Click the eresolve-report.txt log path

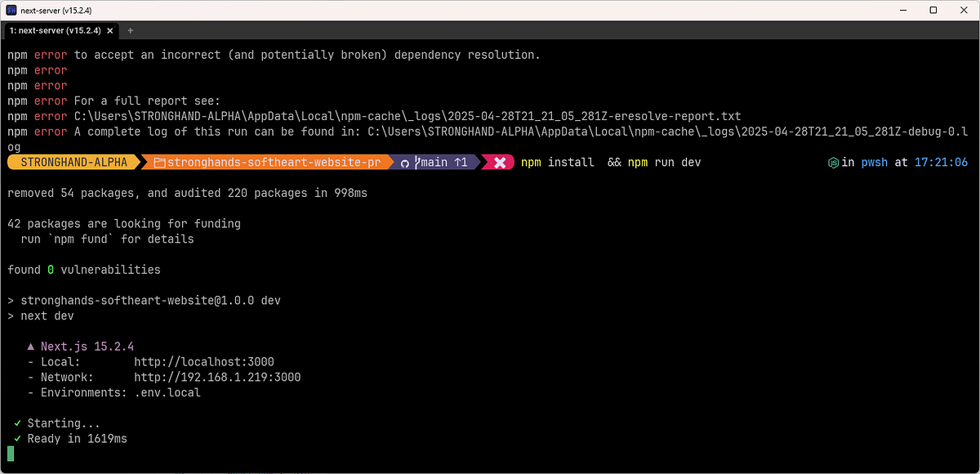point(425,115)
